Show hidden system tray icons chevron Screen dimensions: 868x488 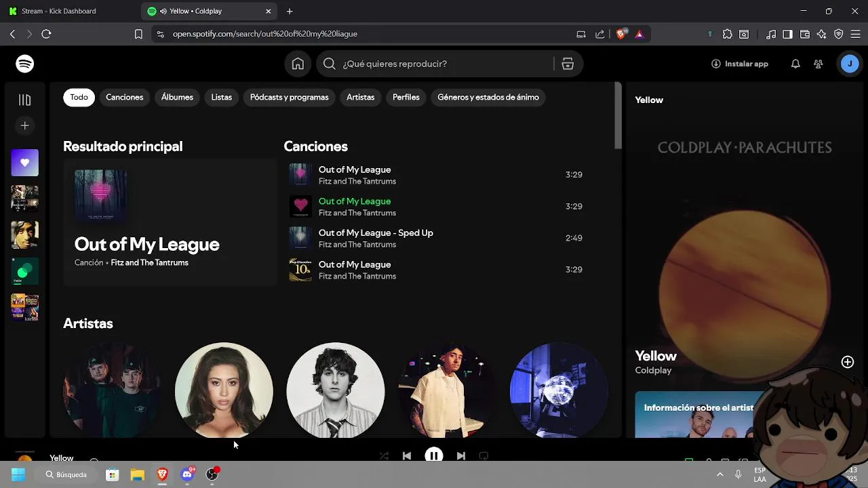(720, 474)
